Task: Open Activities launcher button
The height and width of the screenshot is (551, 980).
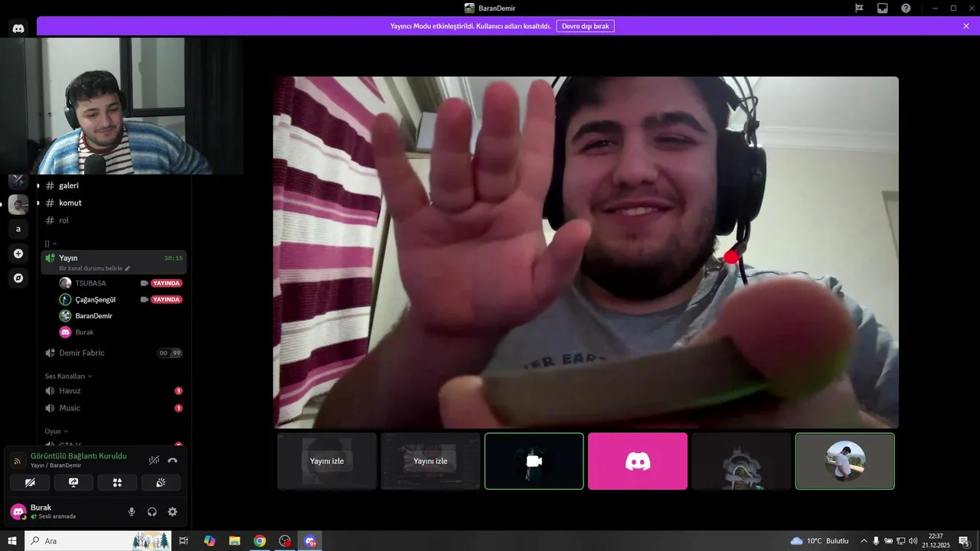Action: (x=117, y=482)
